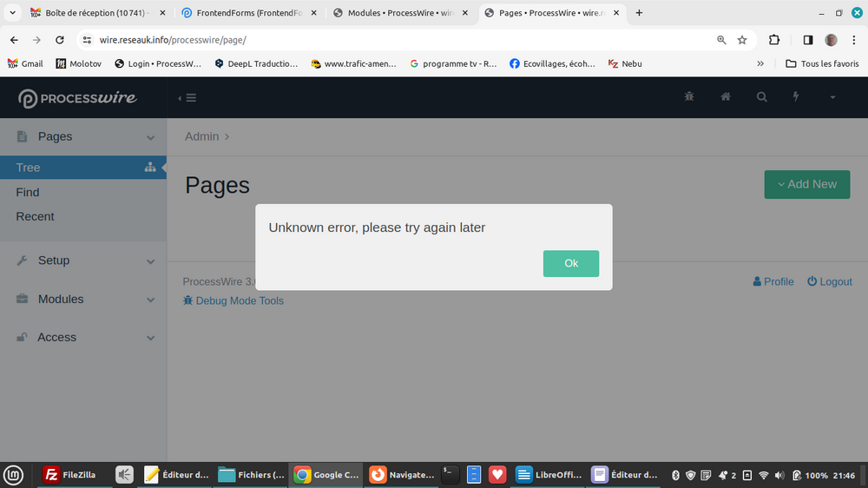Image resolution: width=868 pixels, height=488 pixels.
Task: Open the programme tv bookmark
Action: tap(453, 63)
